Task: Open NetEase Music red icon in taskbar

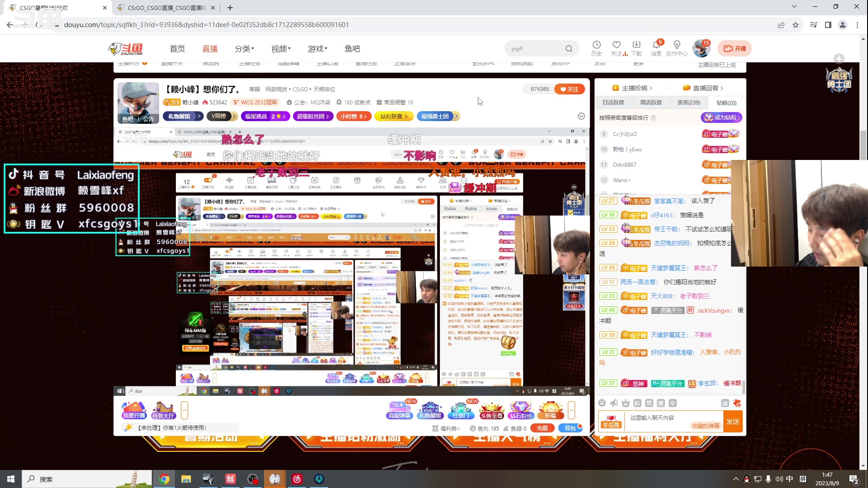Action: tap(297, 479)
